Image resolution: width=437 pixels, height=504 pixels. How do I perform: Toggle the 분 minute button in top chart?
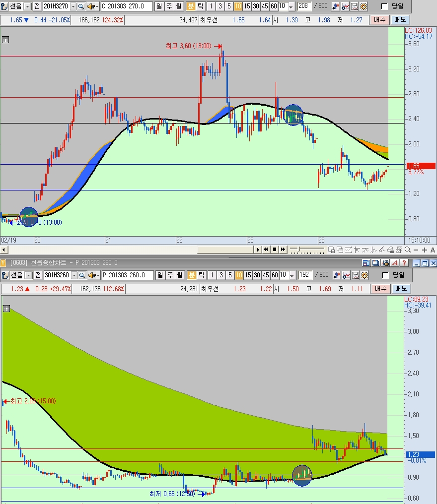(191, 6)
